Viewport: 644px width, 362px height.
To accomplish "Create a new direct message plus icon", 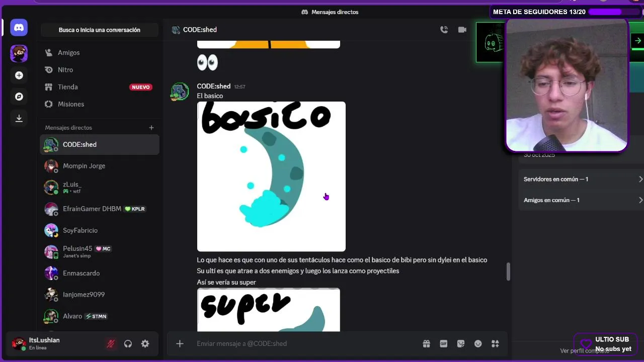I will coord(151,128).
